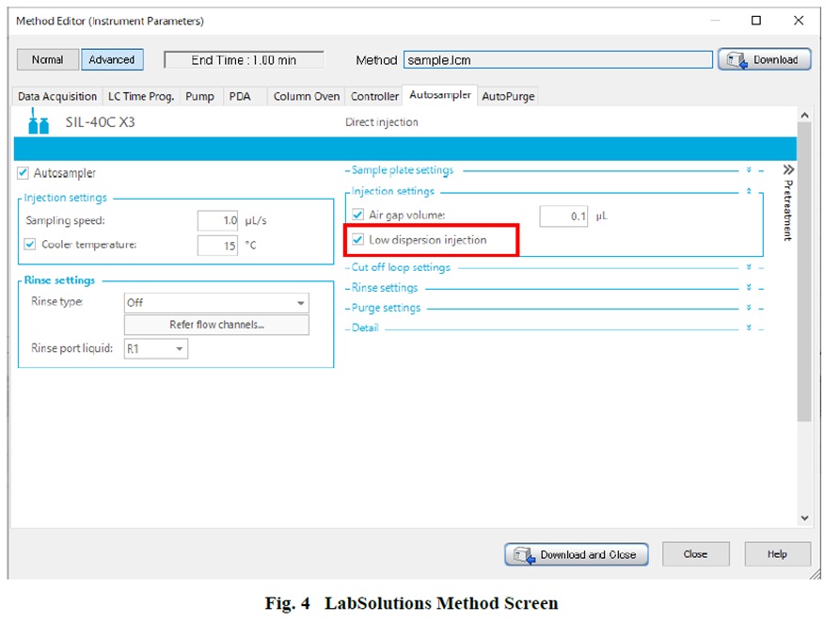This screenshot has height=622, width=840.
Task: Expand the Purge settings section
Action: 749,308
